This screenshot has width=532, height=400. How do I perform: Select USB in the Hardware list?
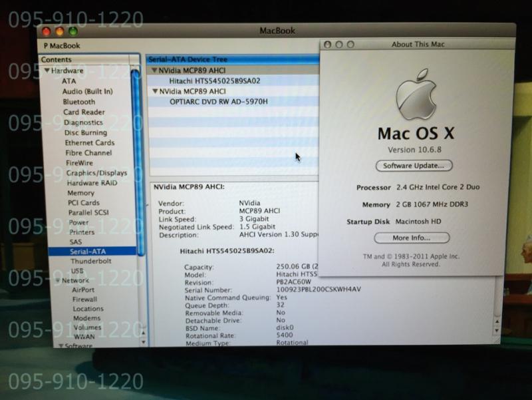click(77, 271)
